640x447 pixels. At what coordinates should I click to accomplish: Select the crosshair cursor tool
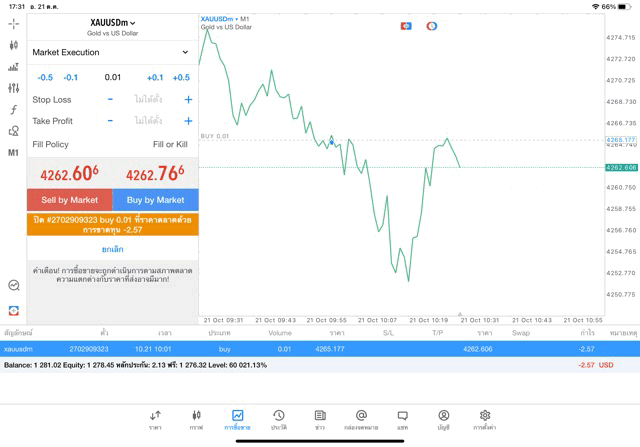(x=13, y=23)
